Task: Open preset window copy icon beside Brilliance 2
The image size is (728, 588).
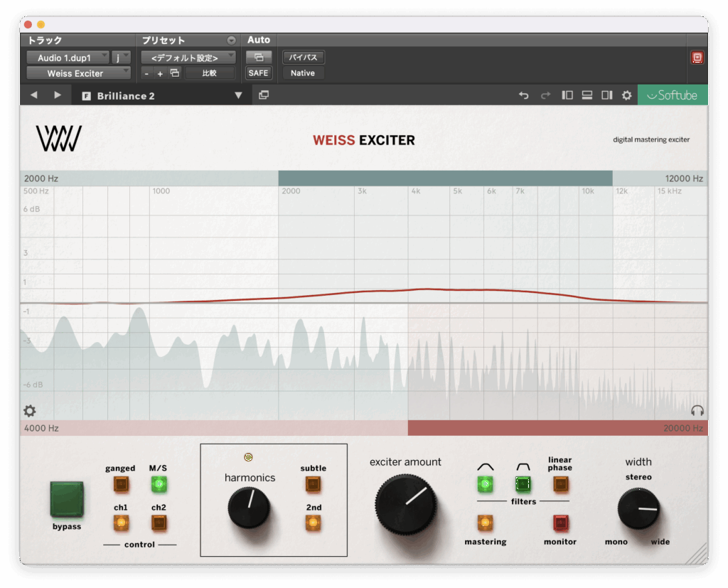Action: point(264,95)
